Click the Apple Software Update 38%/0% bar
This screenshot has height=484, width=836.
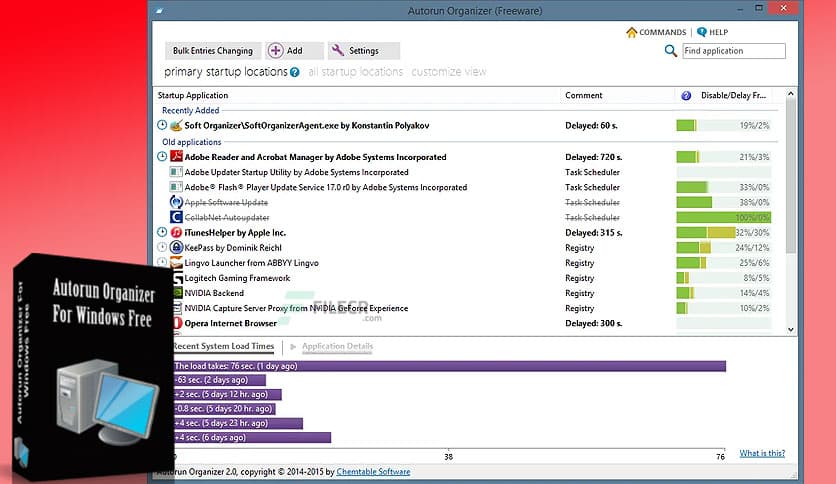pos(724,202)
